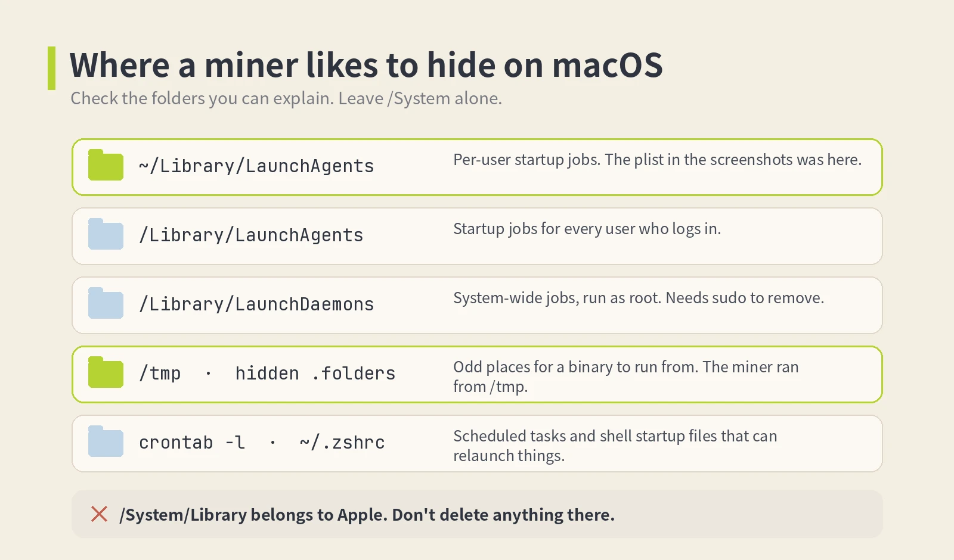The width and height of the screenshot is (954, 560).
Task: Click 'System-wide jobs, run as root' description
Action: 639,298
